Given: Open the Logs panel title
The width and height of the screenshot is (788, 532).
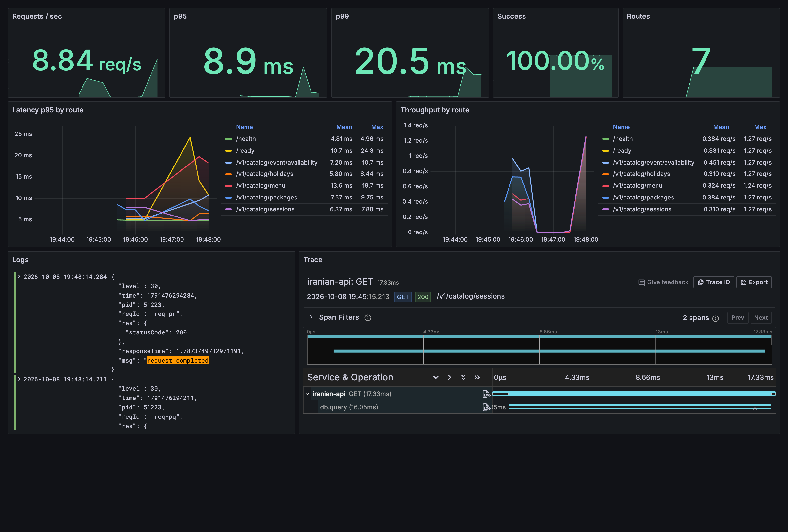Looking at the screenshot, I should [20, 260].
